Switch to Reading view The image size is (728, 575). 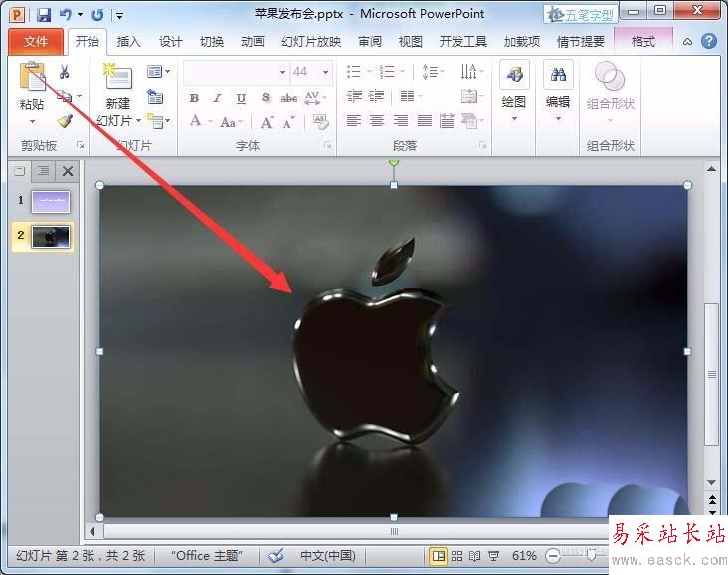tap(475, 556)
